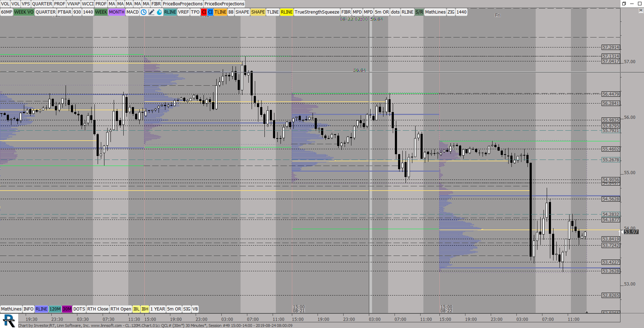Click the 54.2832 price level label
Screen dimensions: 644x328
click(x=611, y=214)
